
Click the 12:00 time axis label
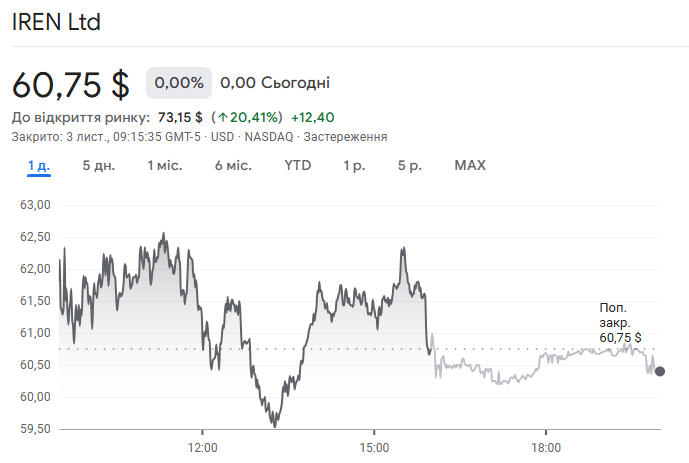[202, 447]
